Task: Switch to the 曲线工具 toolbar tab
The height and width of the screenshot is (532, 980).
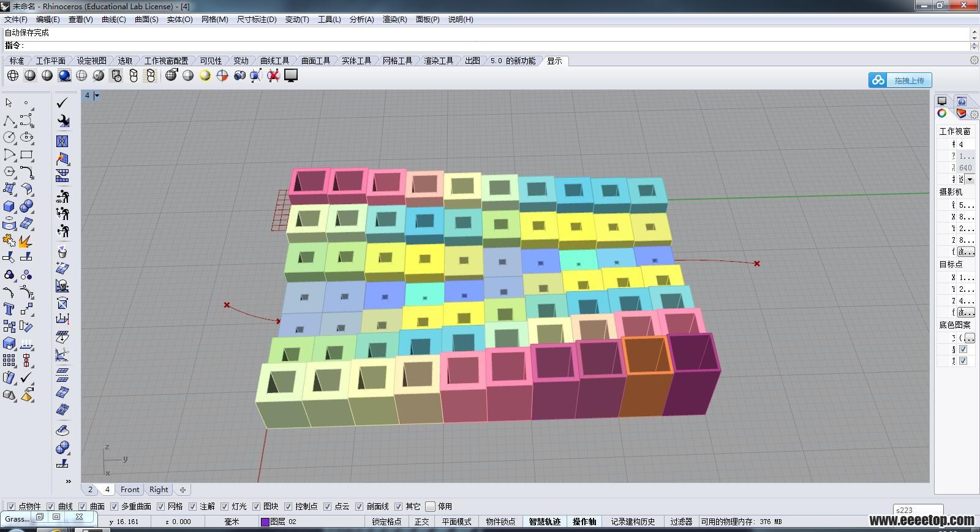Action: 274,61
